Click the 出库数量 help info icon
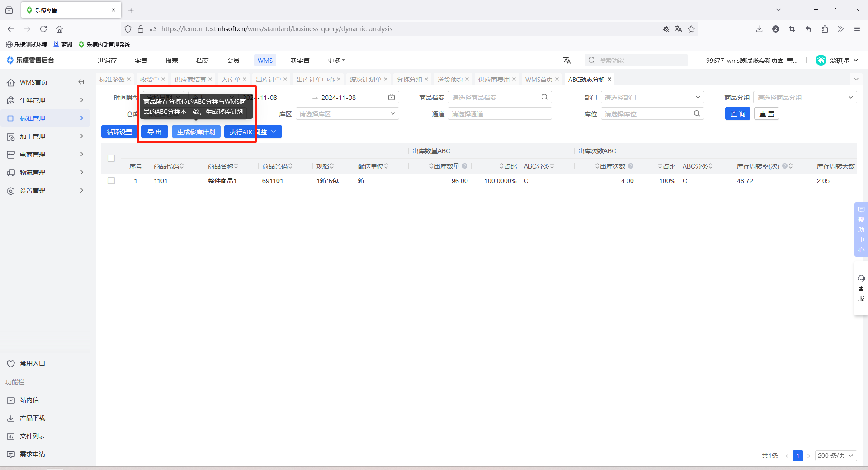The image size is (868, 470). (x=465, y=166)
